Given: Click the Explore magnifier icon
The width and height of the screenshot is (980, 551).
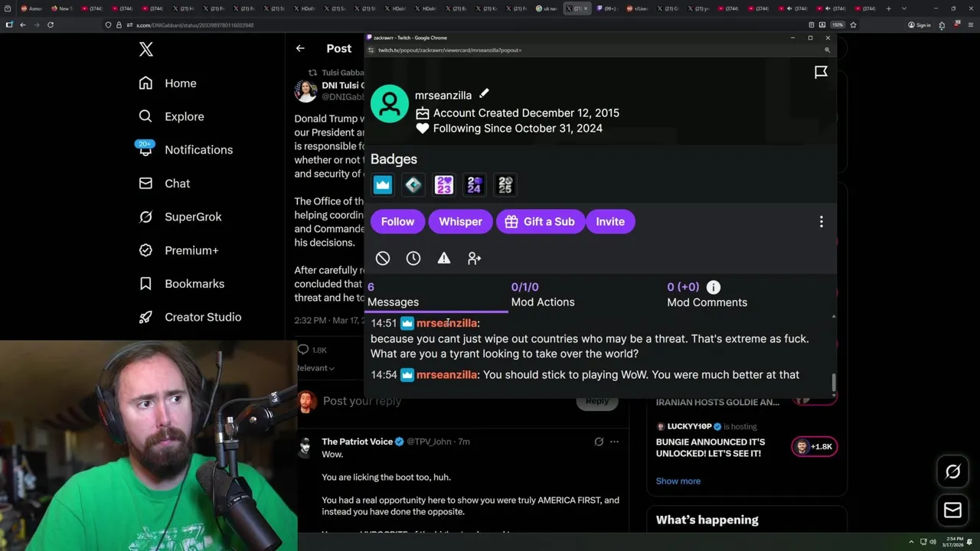Looking at the screenshot, I should 145,116.
